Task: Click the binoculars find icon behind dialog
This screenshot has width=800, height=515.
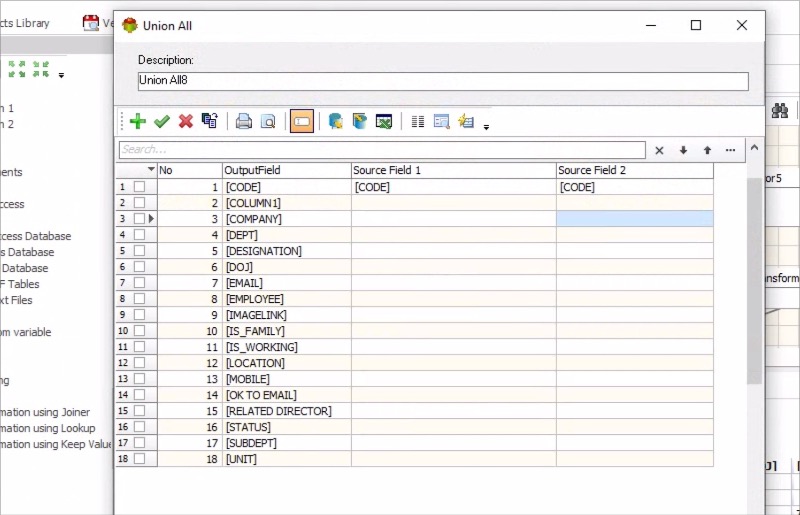Action: [780, 111]
